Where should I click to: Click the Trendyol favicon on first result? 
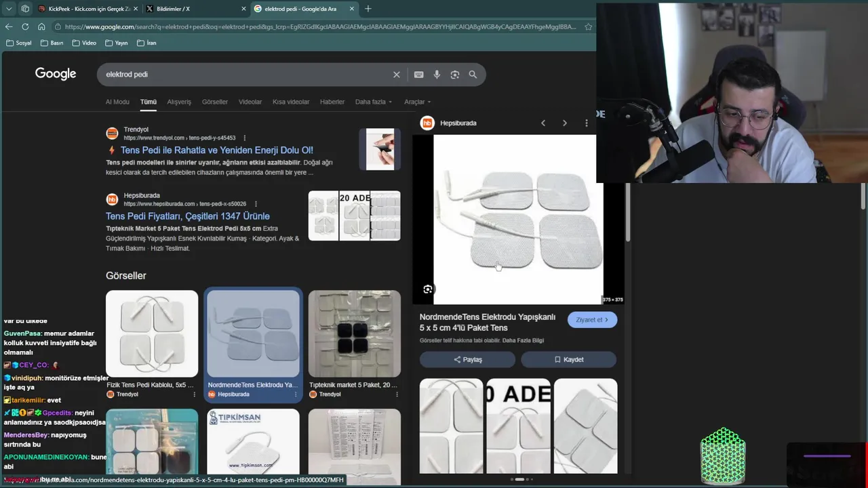112,134
